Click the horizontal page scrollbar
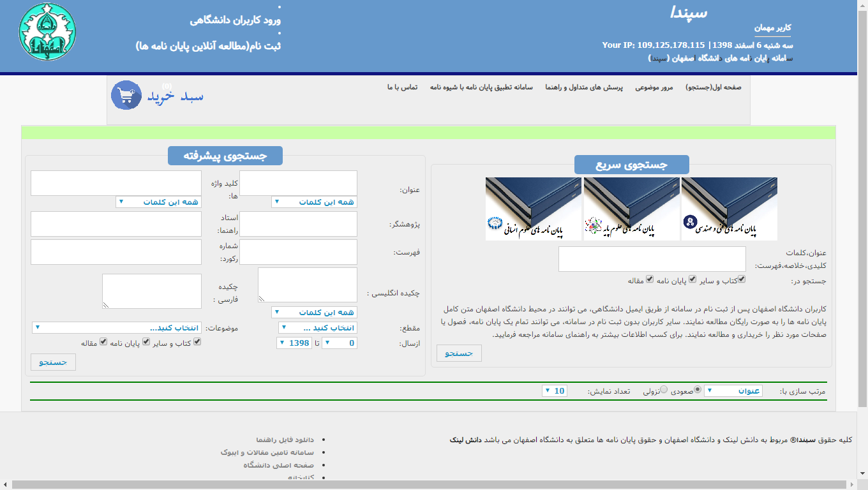Image resolution: width=868 pixels, height=490 pixels. click(429, 485)
